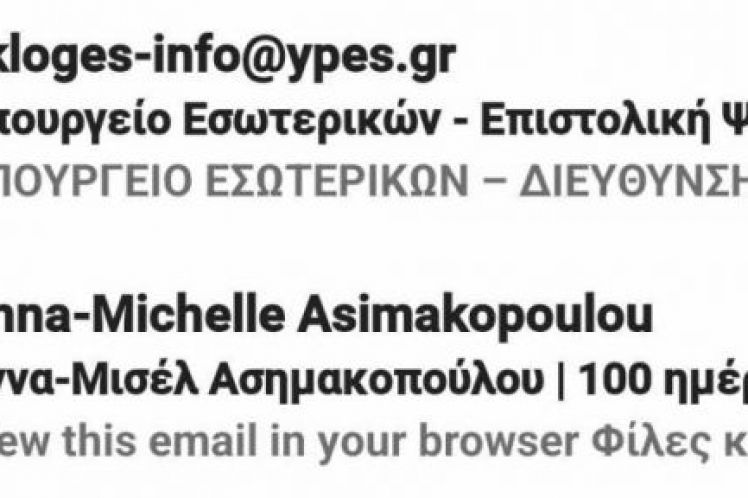Click the Ασημακοπούλου word in subject
The width and height of the screenshot is (748, 498).
pos(376,382)
